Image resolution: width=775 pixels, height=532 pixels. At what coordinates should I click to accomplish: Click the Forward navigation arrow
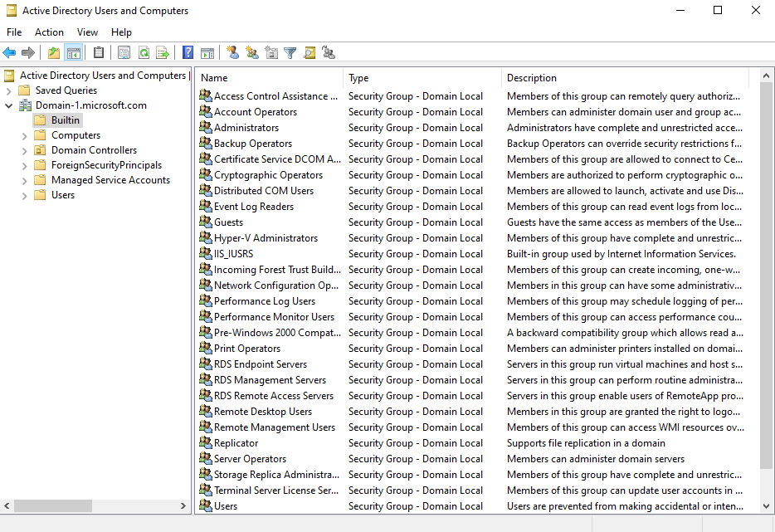pos(30,52)
